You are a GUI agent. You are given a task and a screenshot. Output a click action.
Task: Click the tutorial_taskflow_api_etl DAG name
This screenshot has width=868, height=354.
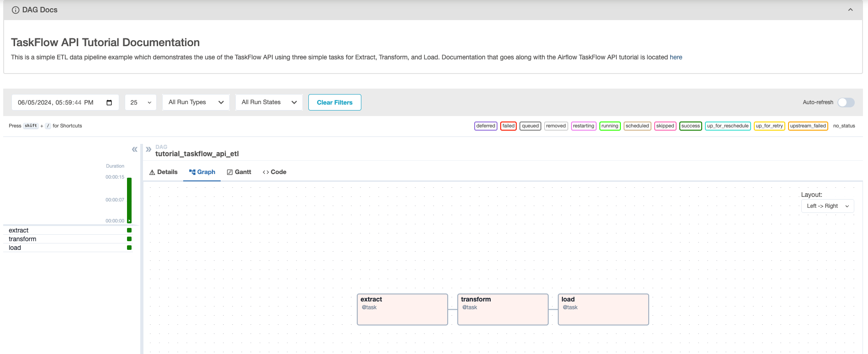[197, 154]
